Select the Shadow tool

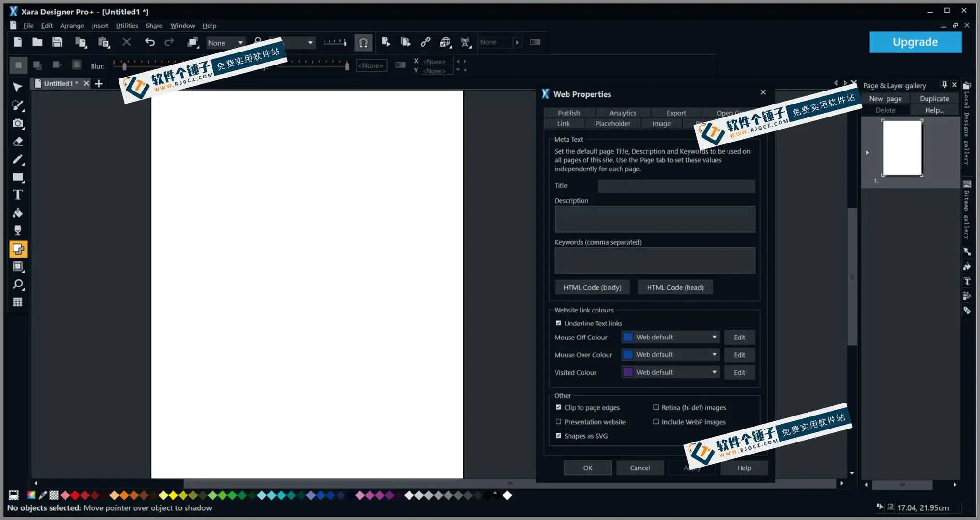[18, 249]
